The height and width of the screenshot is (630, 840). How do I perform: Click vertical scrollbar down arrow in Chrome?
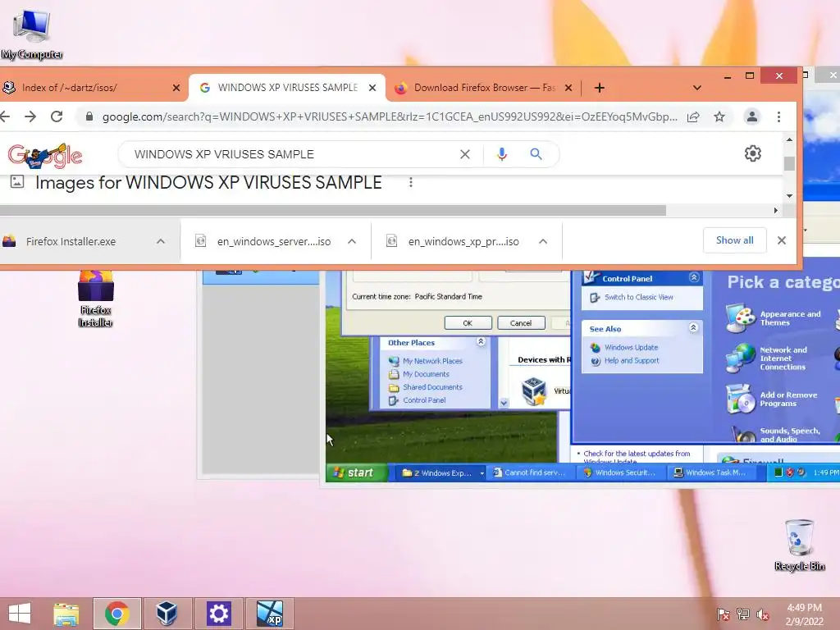(789, 196)
